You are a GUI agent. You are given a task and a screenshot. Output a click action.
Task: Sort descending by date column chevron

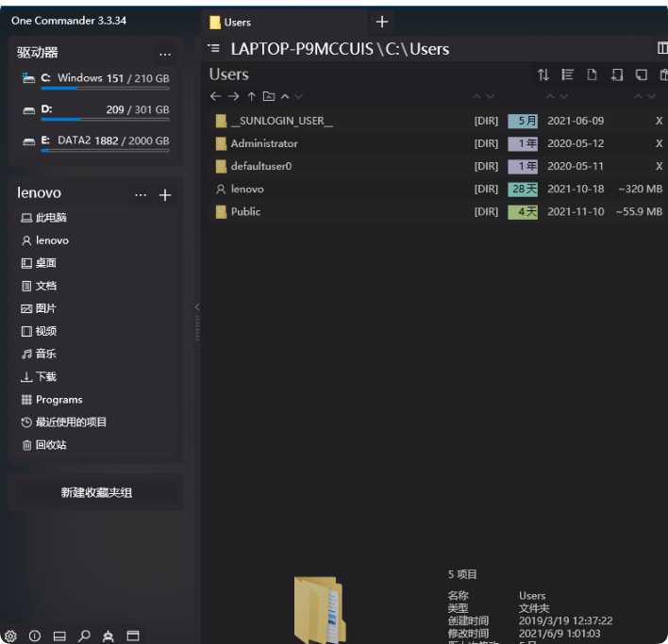point(564,96)
